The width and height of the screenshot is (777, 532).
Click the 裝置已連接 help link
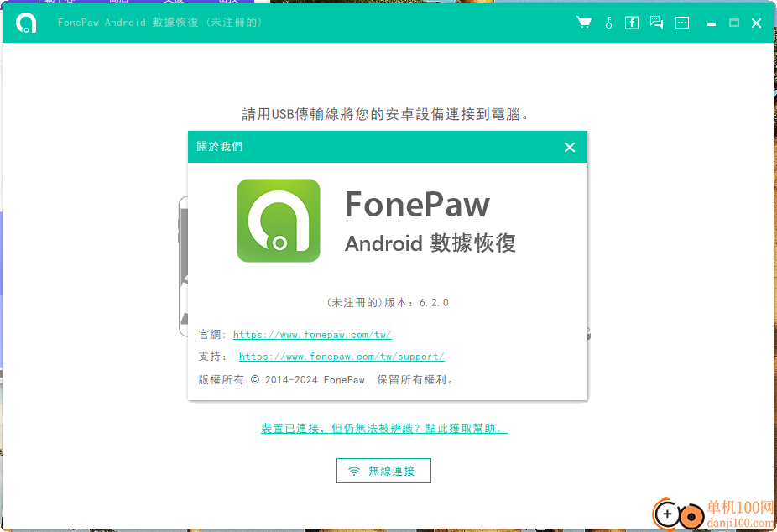(x=384, y=429)
